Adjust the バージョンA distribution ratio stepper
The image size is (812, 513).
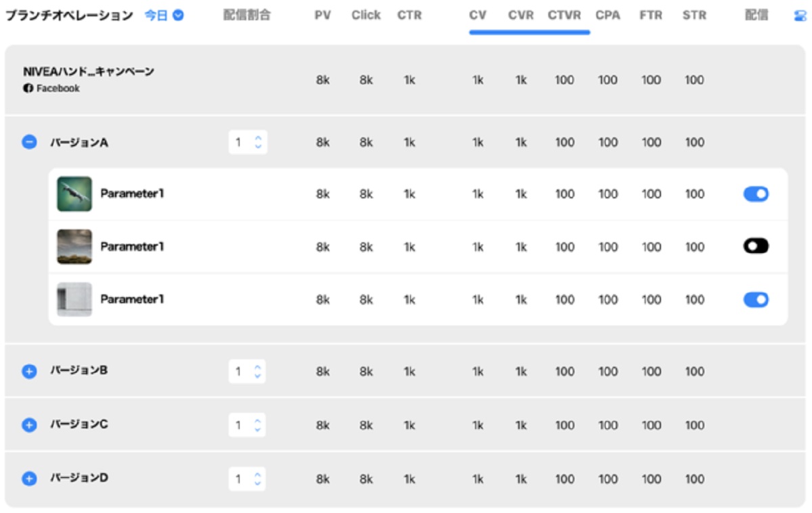tap(257, 143)
